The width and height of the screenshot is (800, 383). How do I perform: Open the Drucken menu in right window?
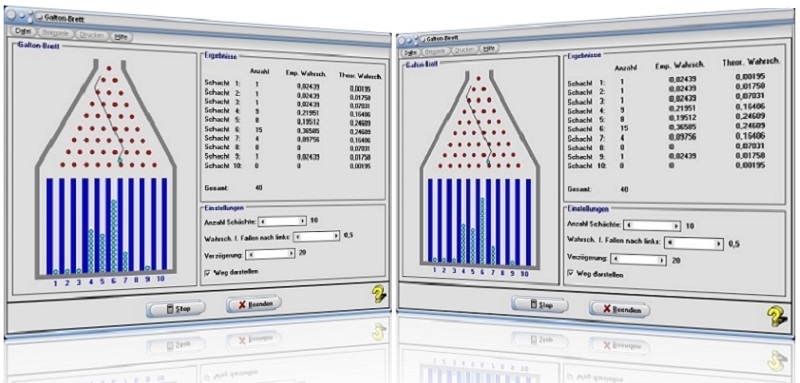click(x=464, y=50)
